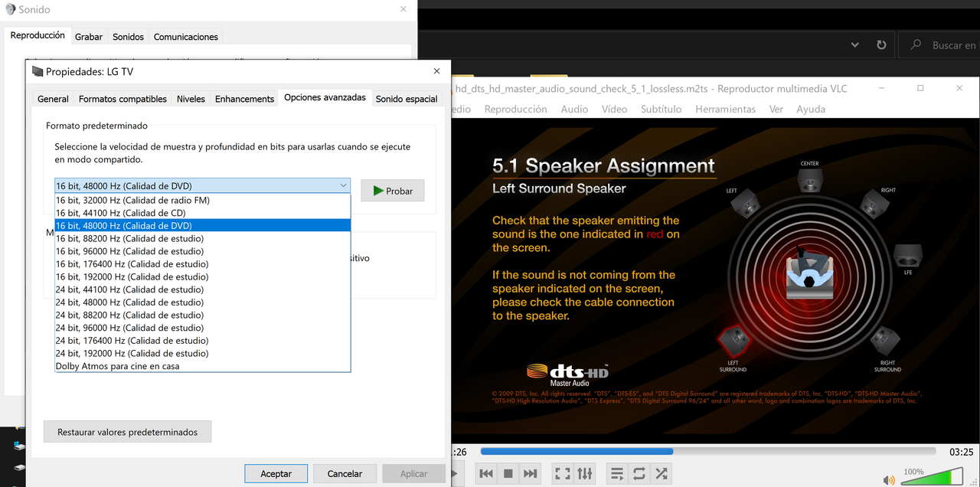Select 16 bit, 32000 Hz radio FM quality
The width and height of the screenshot is (980, 487).
[x=203, y=200]
